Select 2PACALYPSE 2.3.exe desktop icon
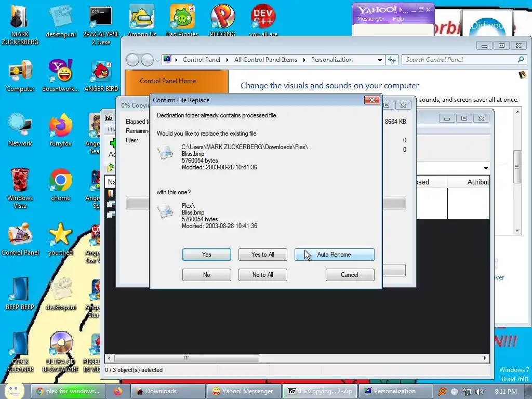This screenshot has height=399, width=532. (x=101, y=24)
